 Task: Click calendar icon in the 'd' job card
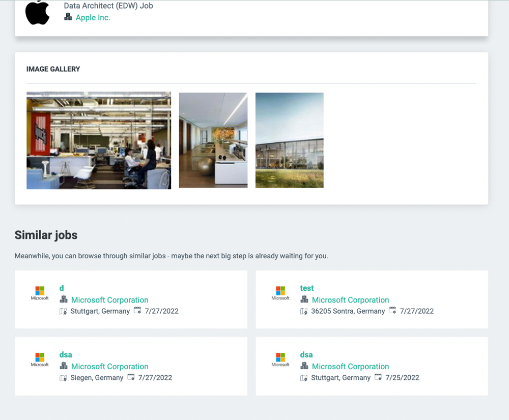click(137, 311)
